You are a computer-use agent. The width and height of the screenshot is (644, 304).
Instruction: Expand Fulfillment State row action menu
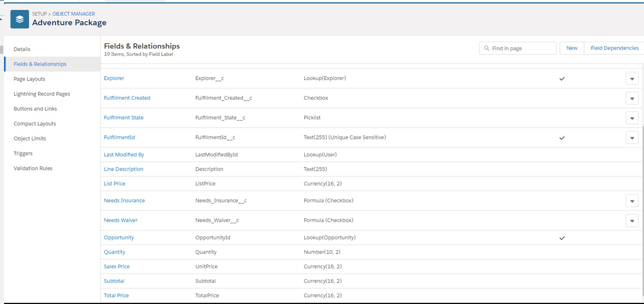(632, 118)
